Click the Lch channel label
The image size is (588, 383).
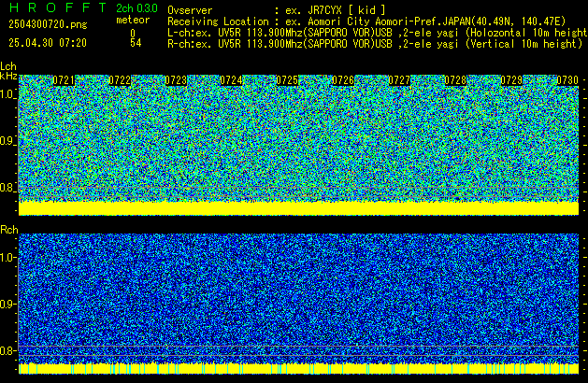(8, 66)
